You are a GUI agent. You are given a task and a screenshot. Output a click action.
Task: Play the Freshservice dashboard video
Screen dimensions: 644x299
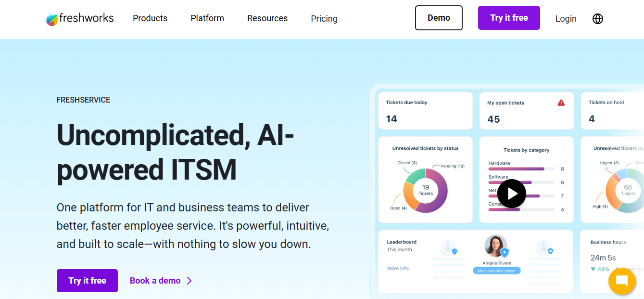click(x=512, y=194)
